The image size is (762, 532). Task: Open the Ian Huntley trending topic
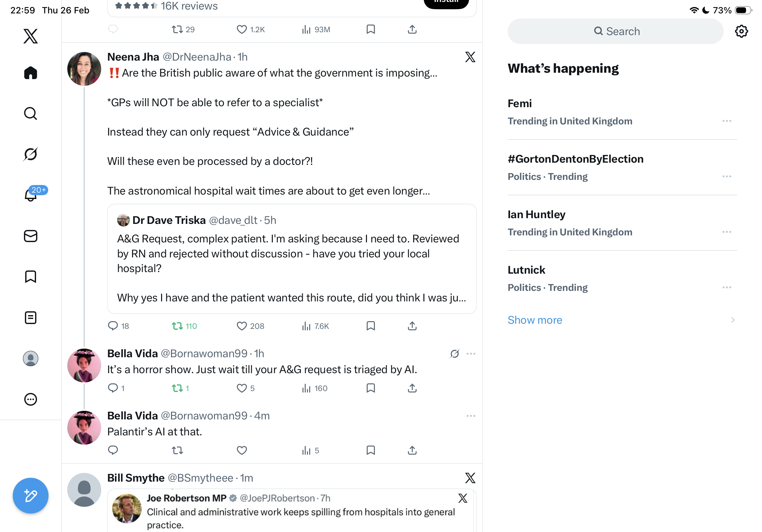coord(536,215)
